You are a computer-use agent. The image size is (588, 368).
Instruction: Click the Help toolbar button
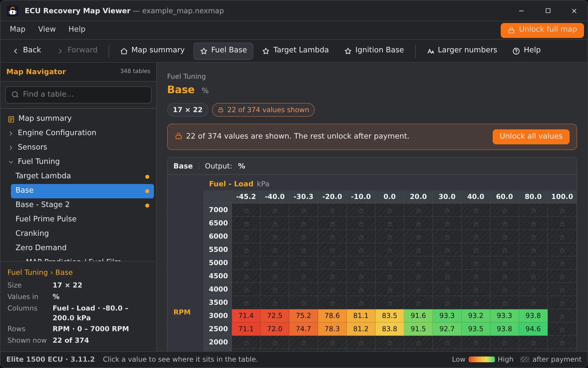coord(527,51)
